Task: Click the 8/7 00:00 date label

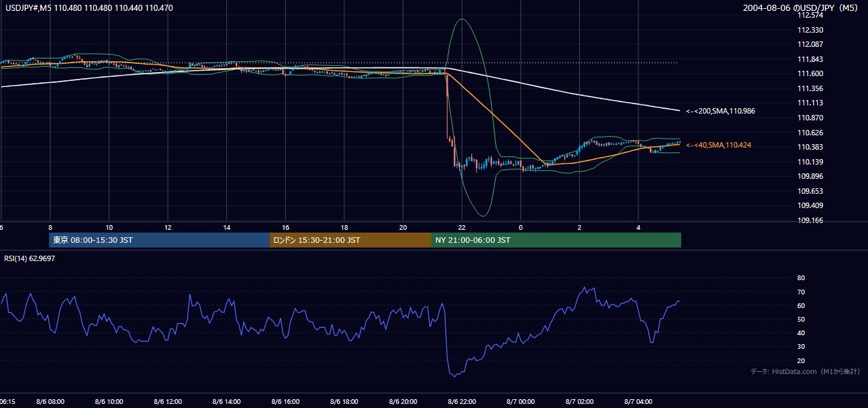Action: pos(521,402)
